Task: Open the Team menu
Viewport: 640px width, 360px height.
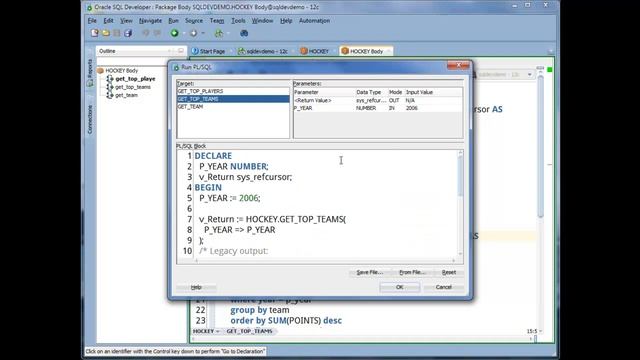Action: [x=217, y=20]
